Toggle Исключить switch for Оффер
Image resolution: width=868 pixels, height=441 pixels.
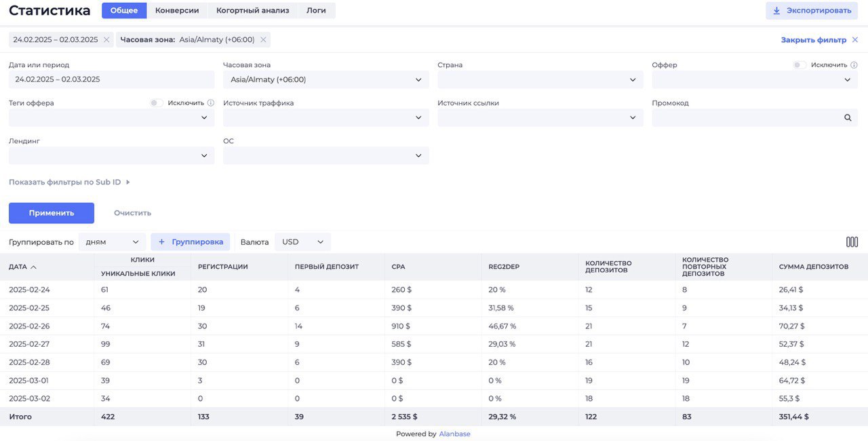tap(800, 65)
